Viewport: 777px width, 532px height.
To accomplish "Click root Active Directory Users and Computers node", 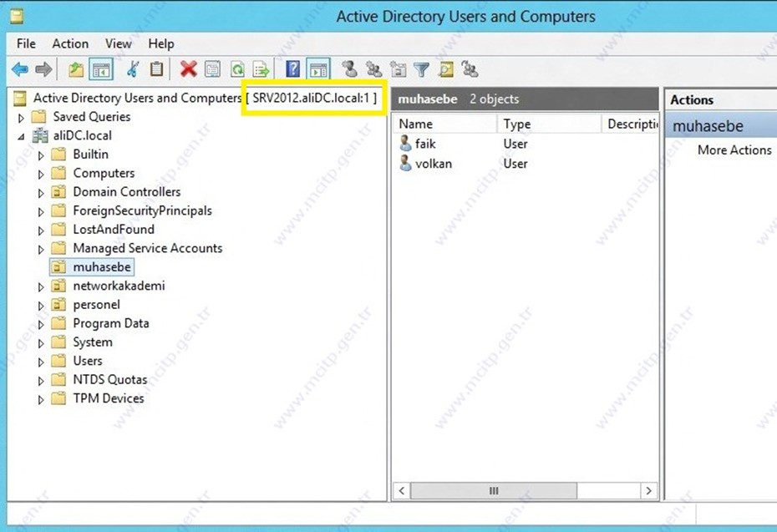I will (x=137, y=98).
